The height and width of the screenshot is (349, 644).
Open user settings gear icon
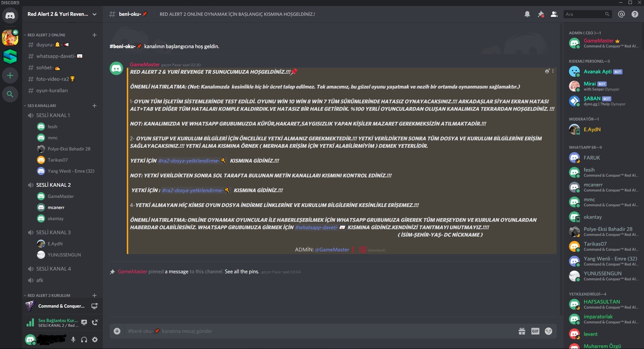pyautogui.click(x=95, y=340)
